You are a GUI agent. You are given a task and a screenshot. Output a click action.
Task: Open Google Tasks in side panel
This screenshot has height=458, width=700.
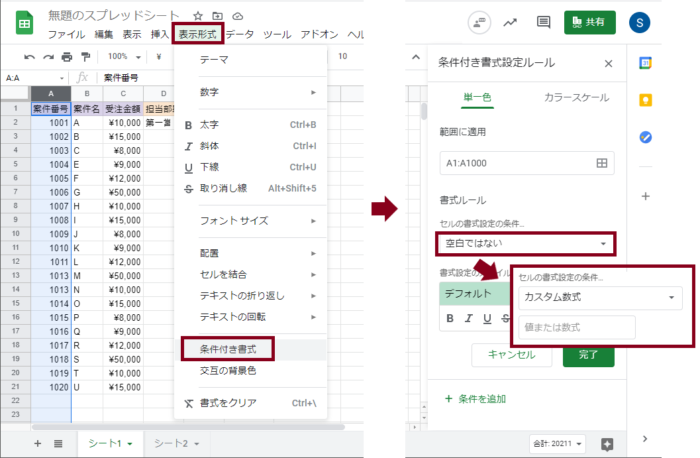click(645, 137)
